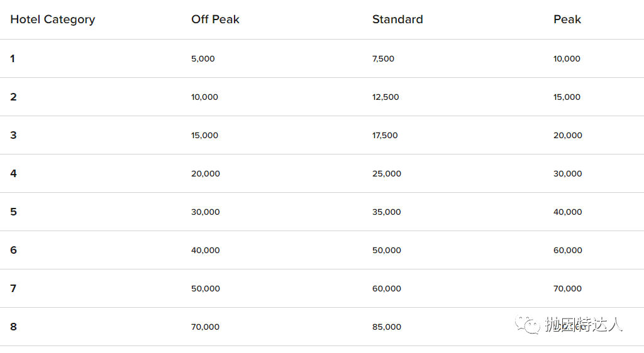
Task: Click category 5 off peak value 30,000
Action: pos(206,212)
